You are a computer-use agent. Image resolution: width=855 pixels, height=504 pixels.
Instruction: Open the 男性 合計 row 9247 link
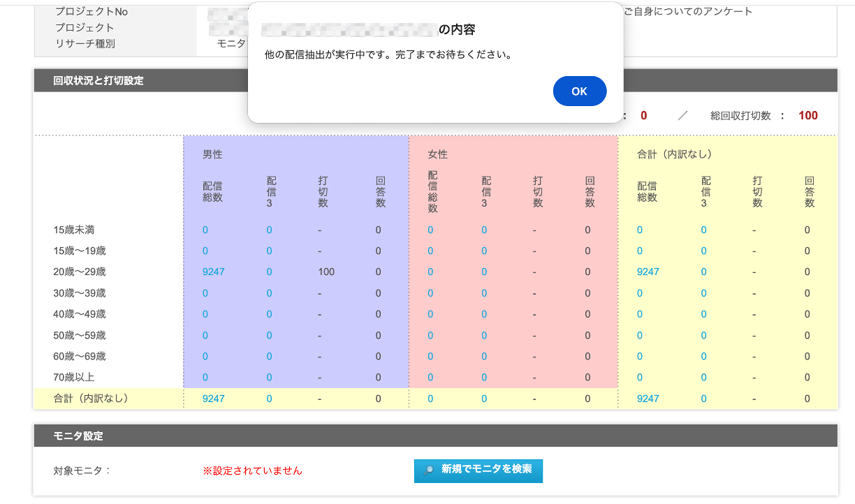(213, 399)
